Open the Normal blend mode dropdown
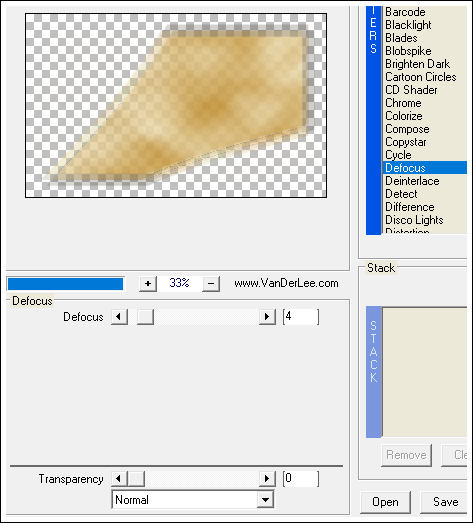The image size is (473, 523). (x=266, y=500)
